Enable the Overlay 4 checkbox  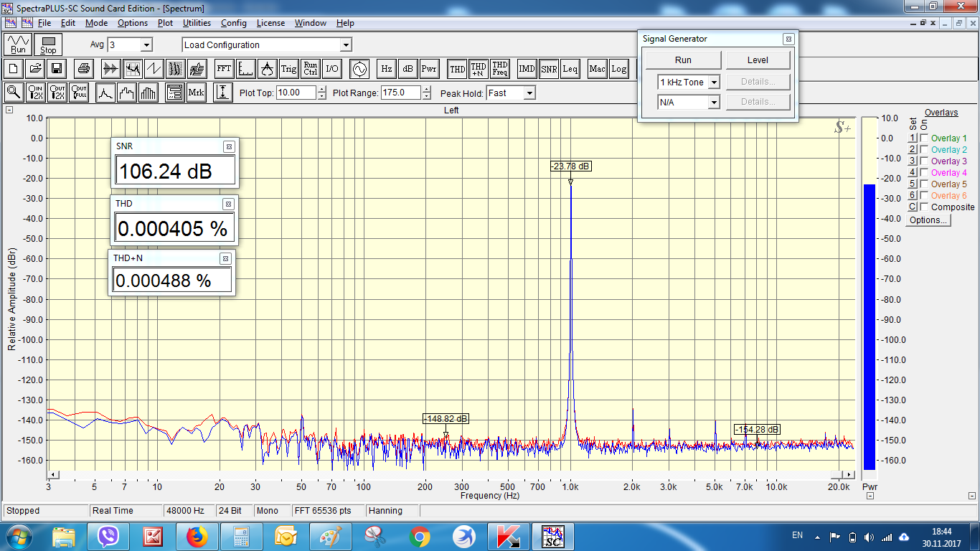[924, 173]
